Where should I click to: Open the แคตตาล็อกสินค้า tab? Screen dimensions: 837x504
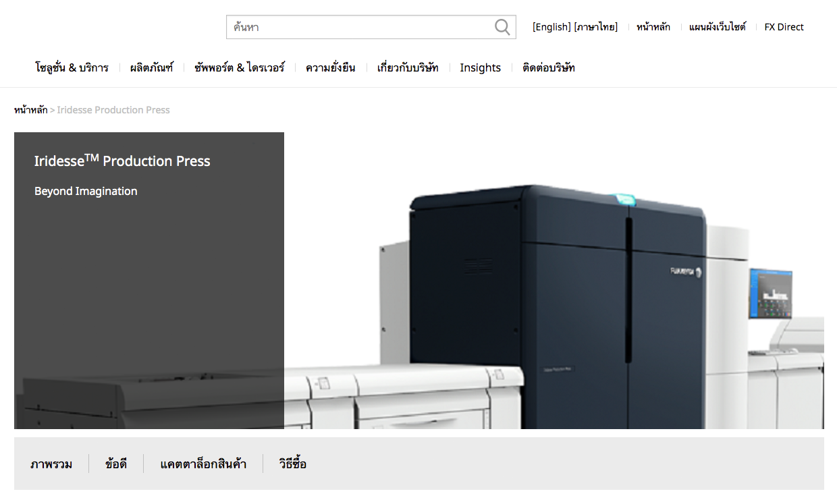coord(203,464)
